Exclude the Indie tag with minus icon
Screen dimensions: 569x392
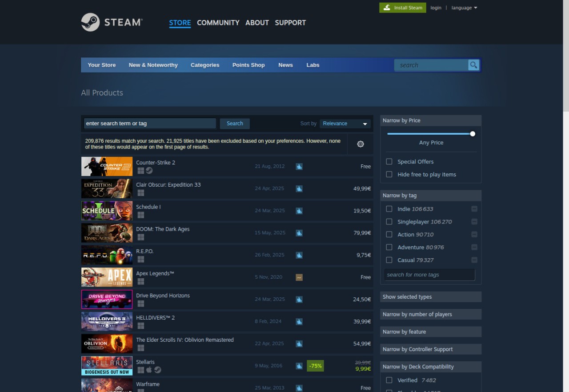474,209
